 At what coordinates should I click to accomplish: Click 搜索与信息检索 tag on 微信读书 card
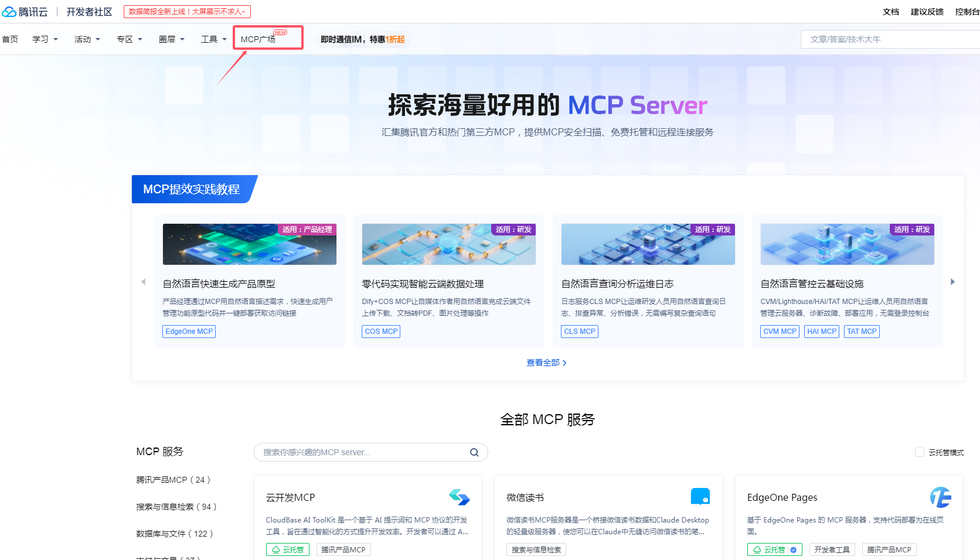(536, 549)
